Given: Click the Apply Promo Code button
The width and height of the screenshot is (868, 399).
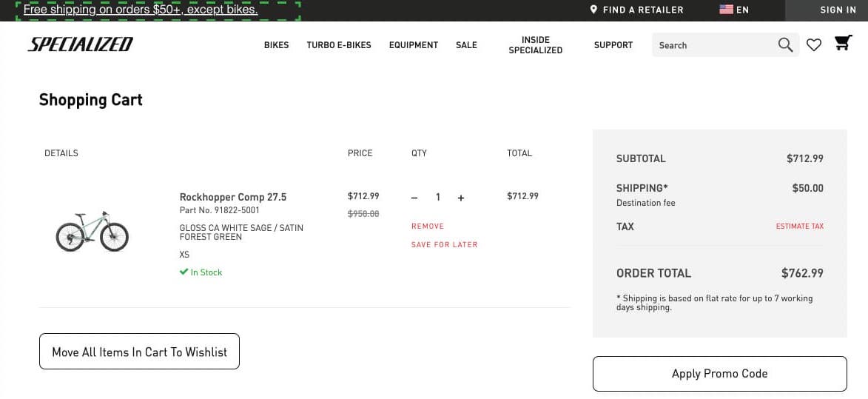Looking at the screenshot, I should pos(719,374).
